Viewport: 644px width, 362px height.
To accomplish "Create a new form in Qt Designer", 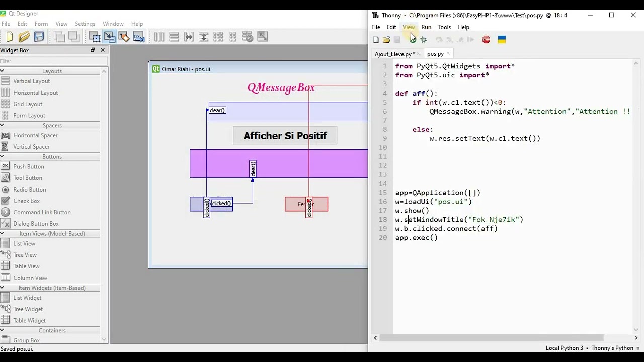I will pos(9,36).
